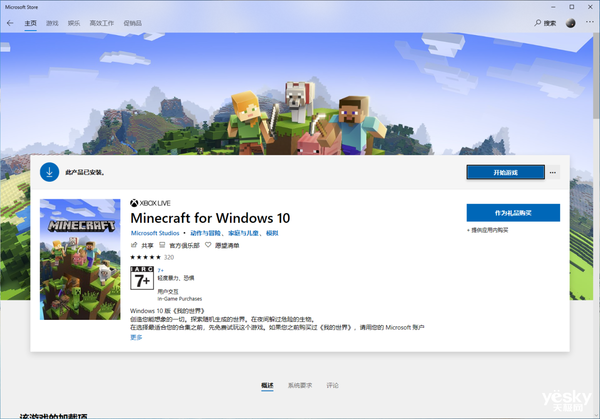
Task: Open the user account avatar
Action: pos(571,23)
